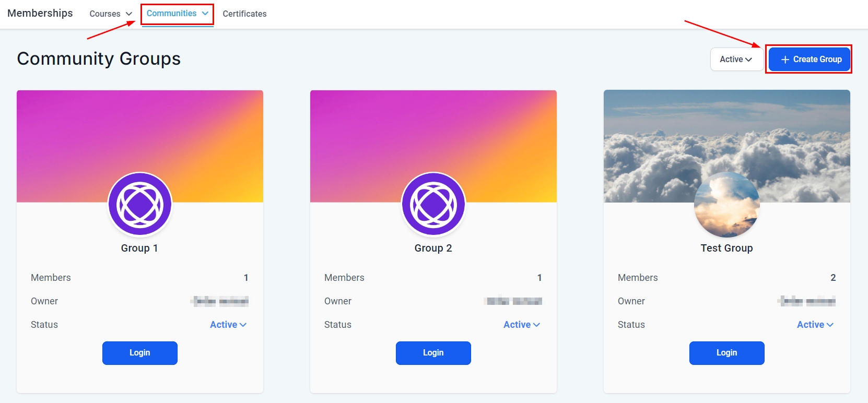Screen dimensions: 868x403
Task: Go to the Certificates tab
Action: coord(244,14)
